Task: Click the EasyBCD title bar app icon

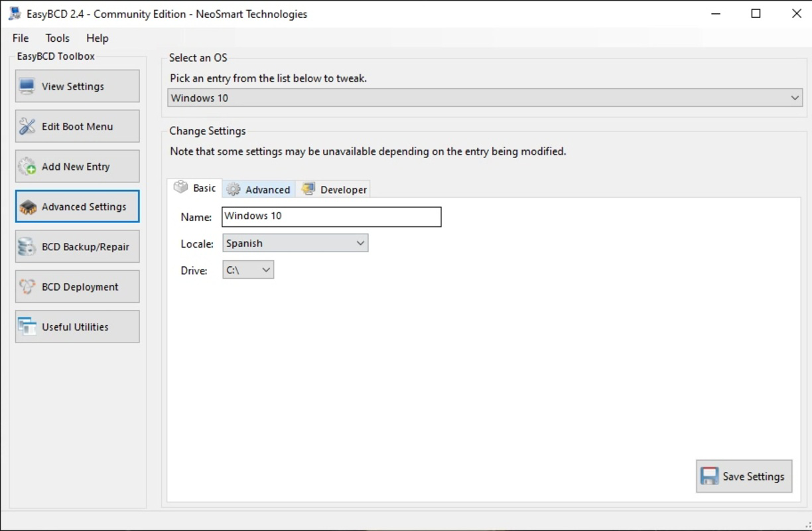Action: (x=15, y=13)
